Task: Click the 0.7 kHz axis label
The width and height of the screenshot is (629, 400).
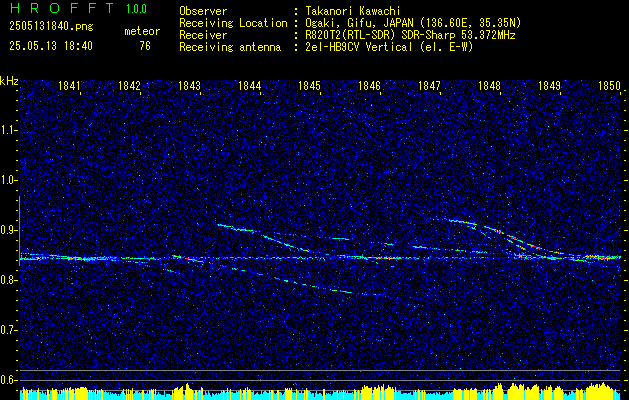Action: (x=8, y=331)
